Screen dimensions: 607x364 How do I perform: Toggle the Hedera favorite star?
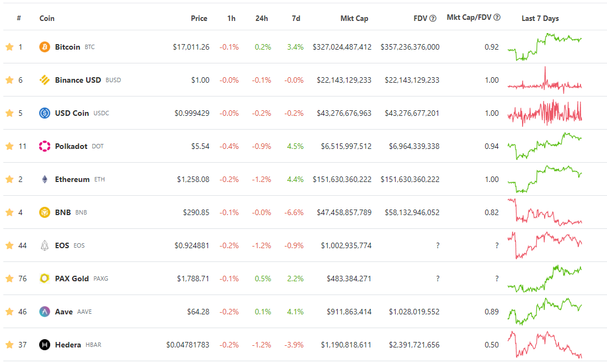coord(10,345)
